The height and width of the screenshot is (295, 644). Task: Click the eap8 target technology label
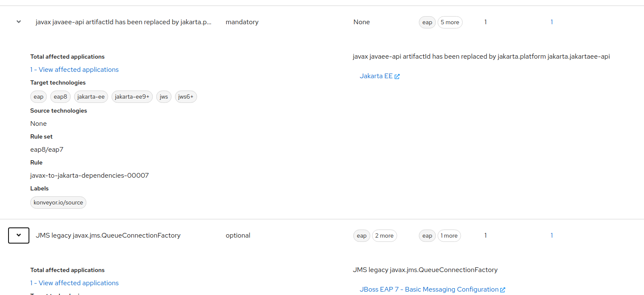pyautogui.click(x=60, y=97)
